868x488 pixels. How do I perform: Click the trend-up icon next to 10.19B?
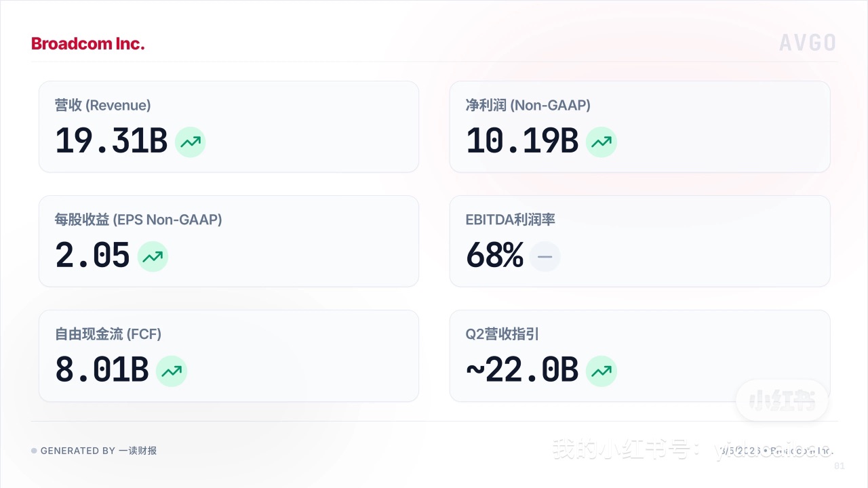click(x=601, y=142)
